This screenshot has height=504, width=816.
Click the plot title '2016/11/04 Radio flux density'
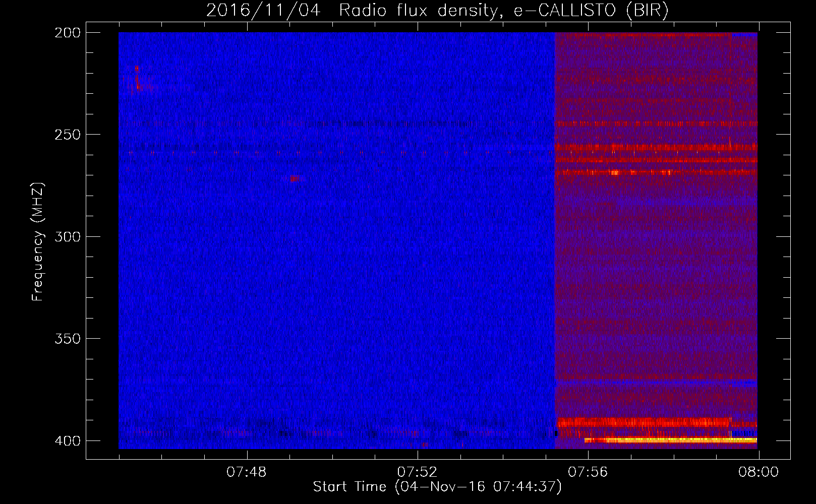[x=437, y=11]
